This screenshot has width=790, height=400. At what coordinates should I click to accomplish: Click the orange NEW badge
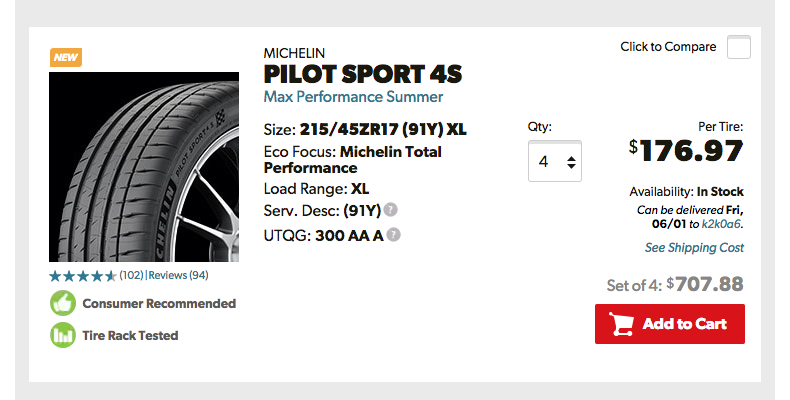coord(66,57)
